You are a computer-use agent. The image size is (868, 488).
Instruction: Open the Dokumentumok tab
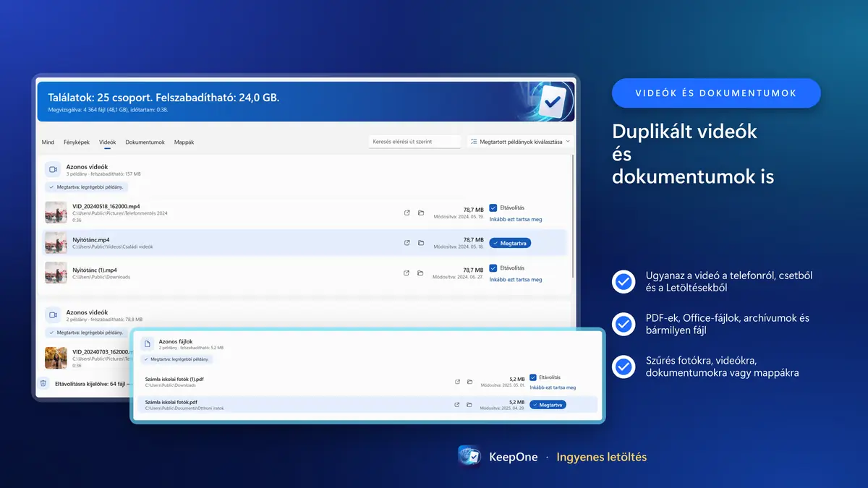click(x=145, y=142)
